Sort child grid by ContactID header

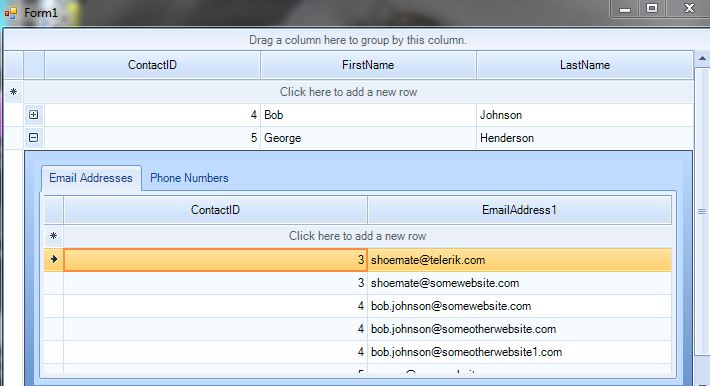click(216, 210)
